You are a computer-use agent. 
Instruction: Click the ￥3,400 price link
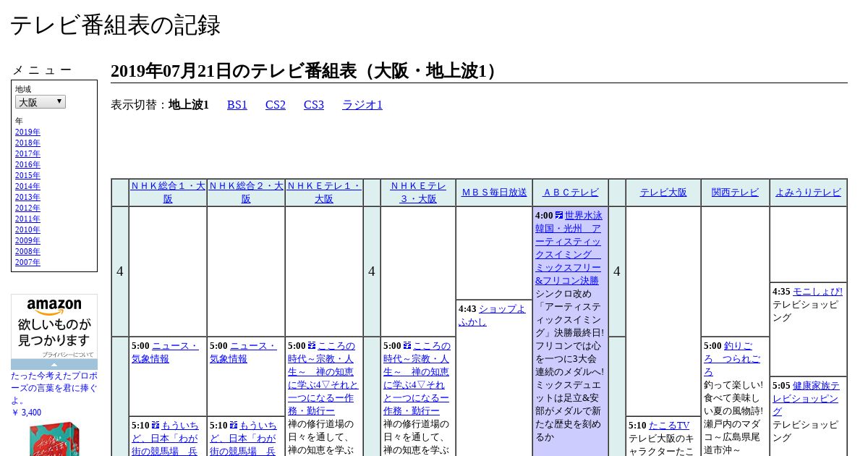point(26,413)
